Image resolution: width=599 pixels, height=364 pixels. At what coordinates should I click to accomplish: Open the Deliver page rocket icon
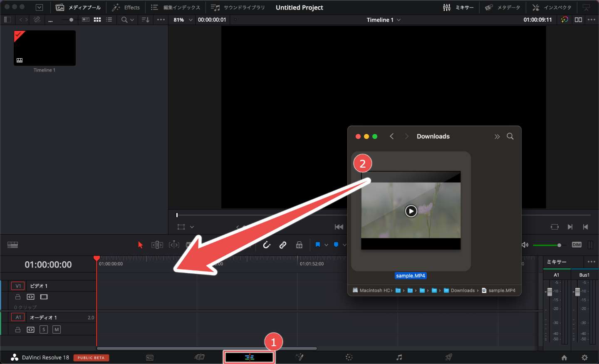pos(449,357)
